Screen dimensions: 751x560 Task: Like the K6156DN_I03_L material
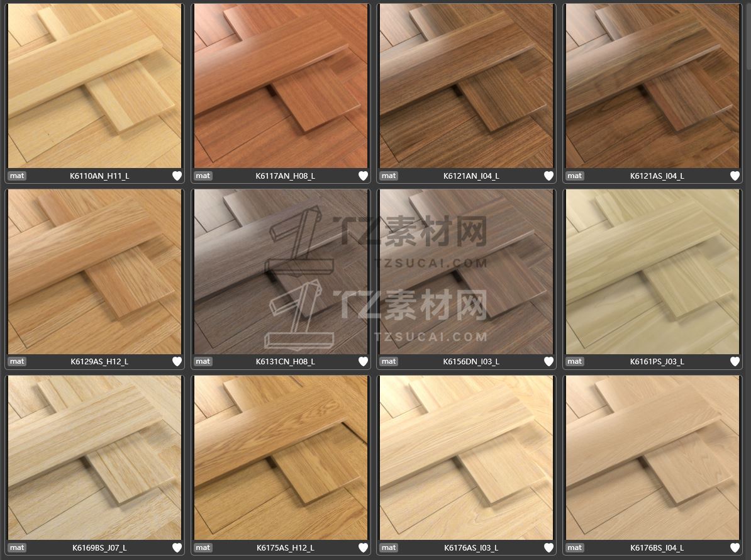549,361
